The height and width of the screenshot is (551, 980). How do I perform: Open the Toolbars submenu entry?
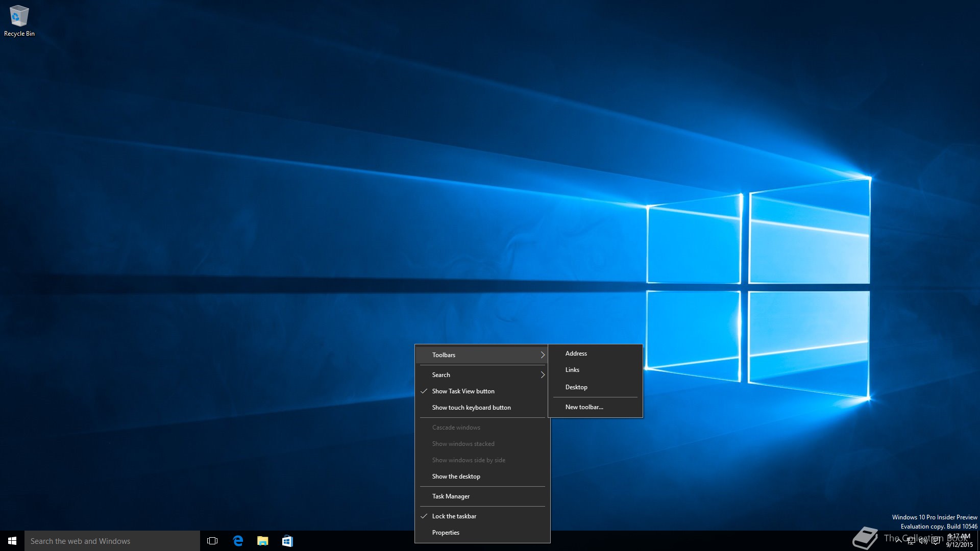click(x=482, y=355)
